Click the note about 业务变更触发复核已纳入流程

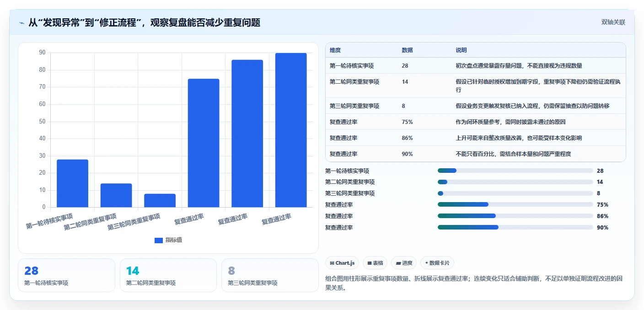[532, 106]
